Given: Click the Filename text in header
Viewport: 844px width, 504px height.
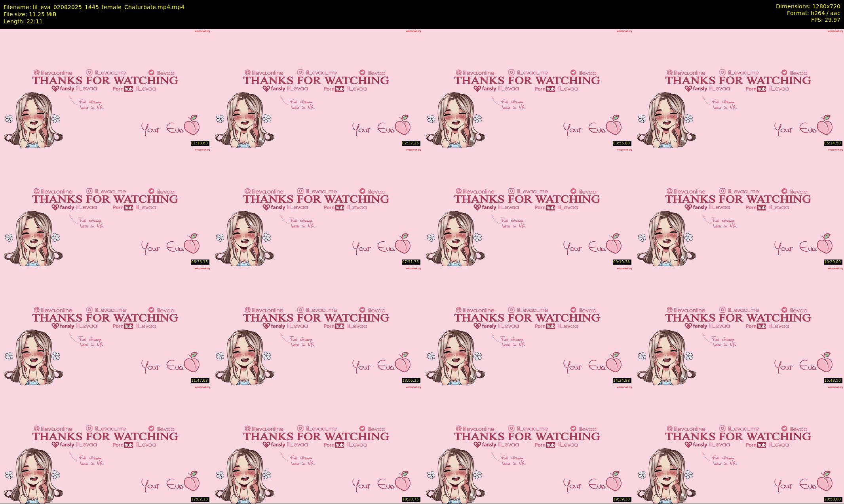Looking at the screenshot, I should coord(94,7).
